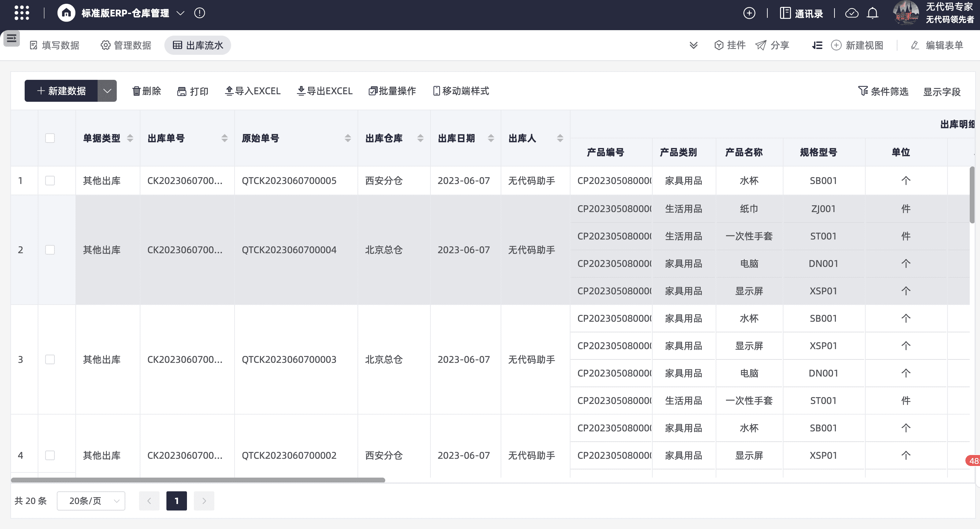Viewport: 980px width, 529px height.
Task: Click the home icon beside the app title
Action: click(x=66, y=13)
